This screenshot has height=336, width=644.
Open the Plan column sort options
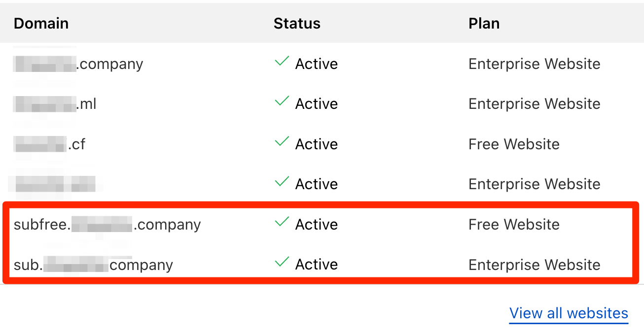pyautogui.click(x=484, y=23)
